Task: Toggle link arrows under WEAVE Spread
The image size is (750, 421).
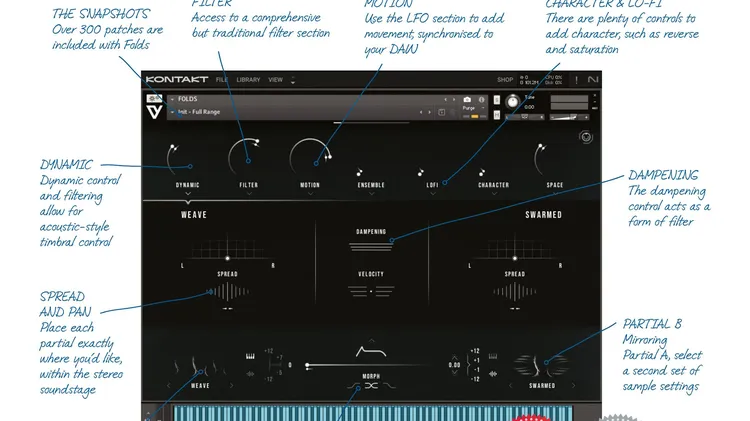Action: click(x=228, y=309)
